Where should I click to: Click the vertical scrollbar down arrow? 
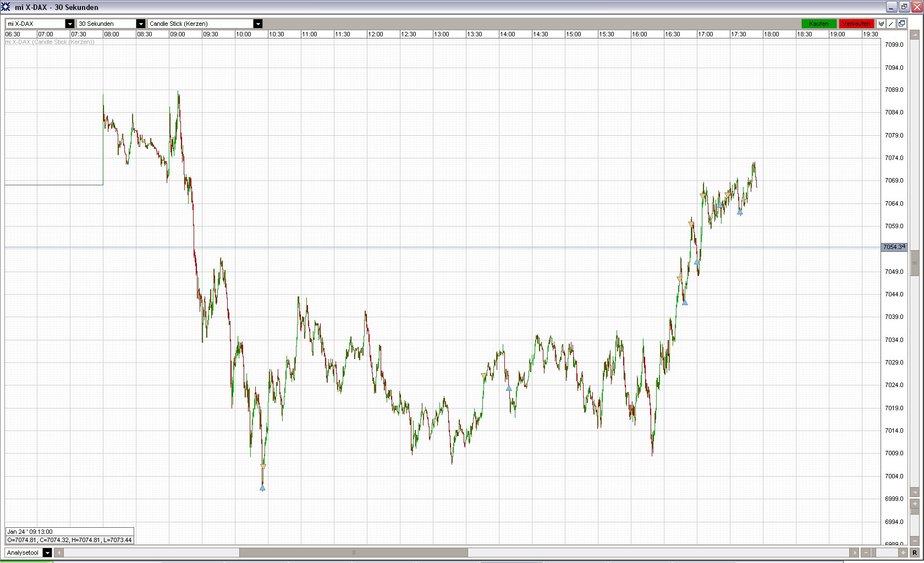pos(915,492)
